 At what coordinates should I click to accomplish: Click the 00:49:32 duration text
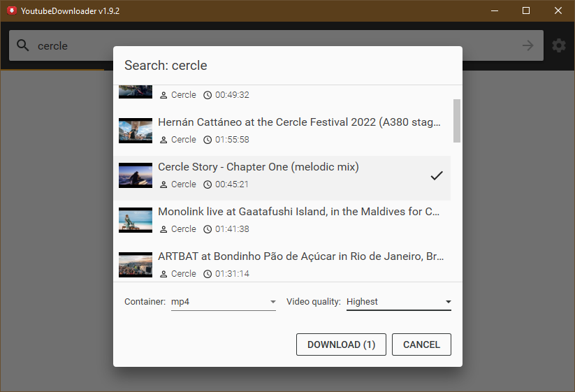[x=232, y=95]
